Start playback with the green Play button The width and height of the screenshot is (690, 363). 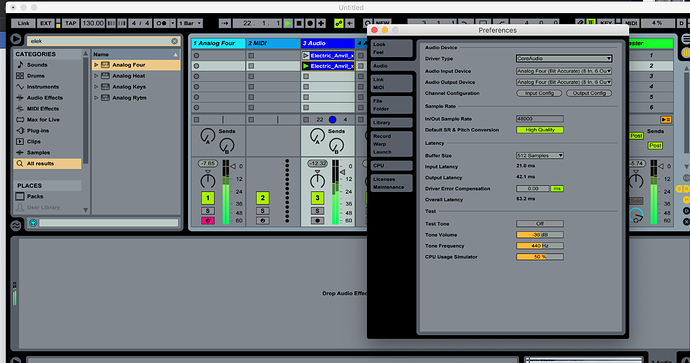coord(288,23)
